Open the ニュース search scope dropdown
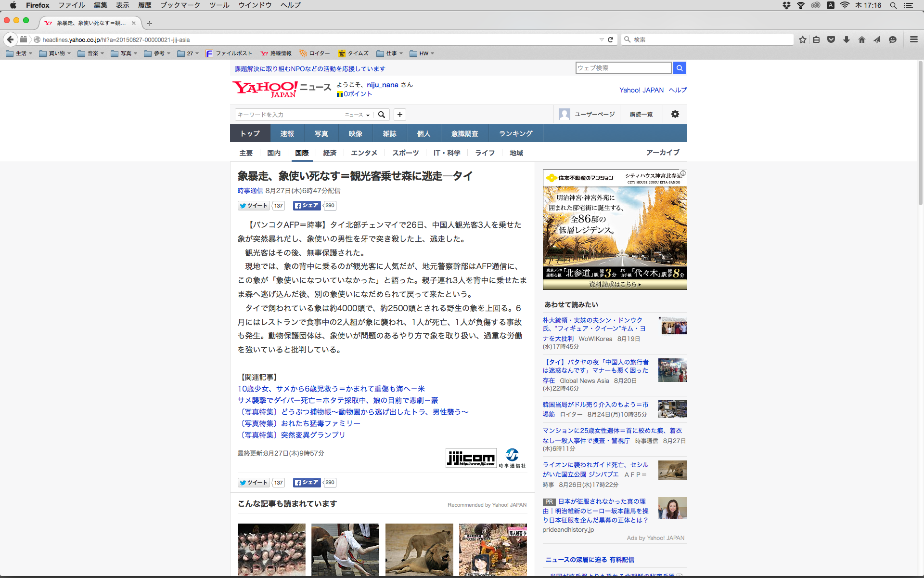924x578 pixels. tap(357, 115)
